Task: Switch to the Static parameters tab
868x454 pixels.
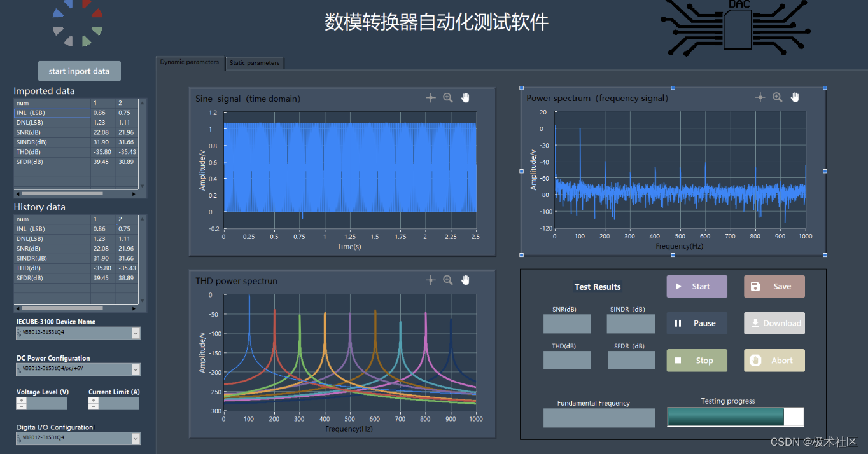Action: [x=255, y=63]
